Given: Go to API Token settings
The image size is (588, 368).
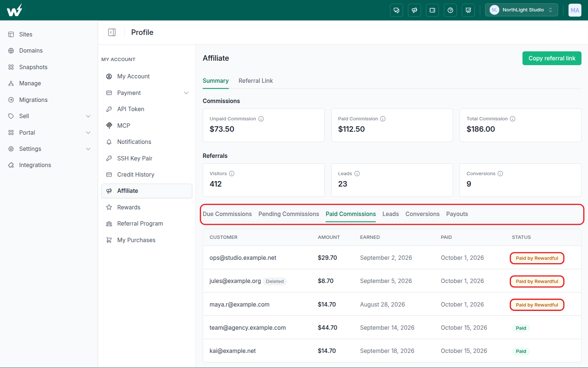Looking at the screenshot, I should coord(147,109).
